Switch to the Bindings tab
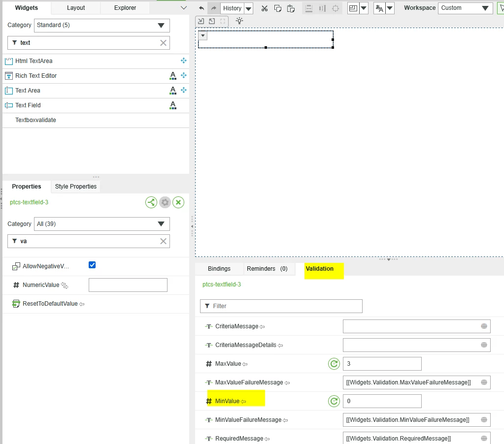Screen dimensions: 504x444 click(219, 269)
